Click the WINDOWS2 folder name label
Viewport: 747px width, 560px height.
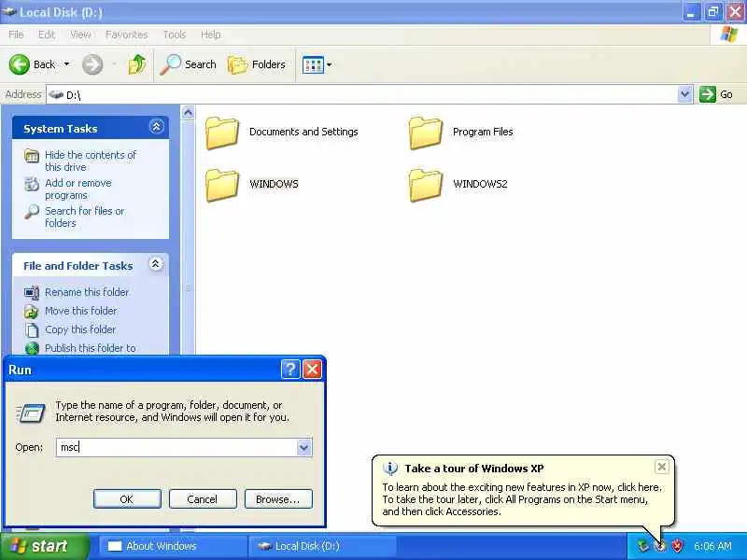pyautogui.click(x=480, y=184)
